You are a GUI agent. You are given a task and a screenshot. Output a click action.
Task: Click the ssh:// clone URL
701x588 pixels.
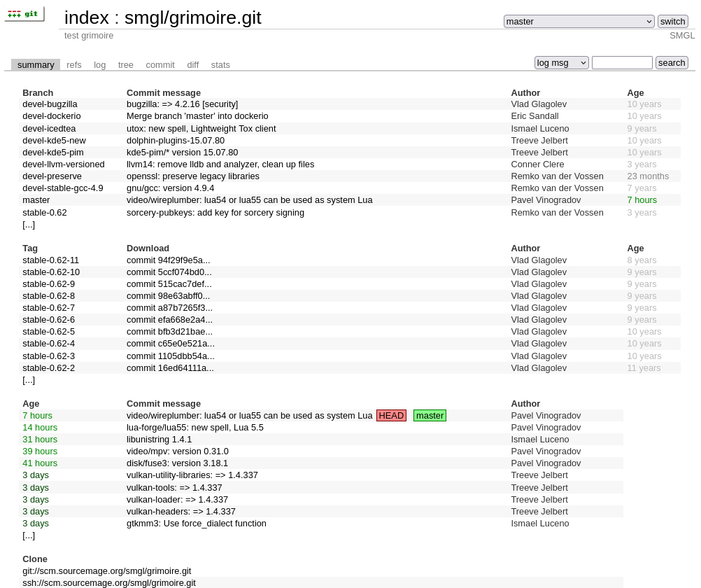pos(109,583)
